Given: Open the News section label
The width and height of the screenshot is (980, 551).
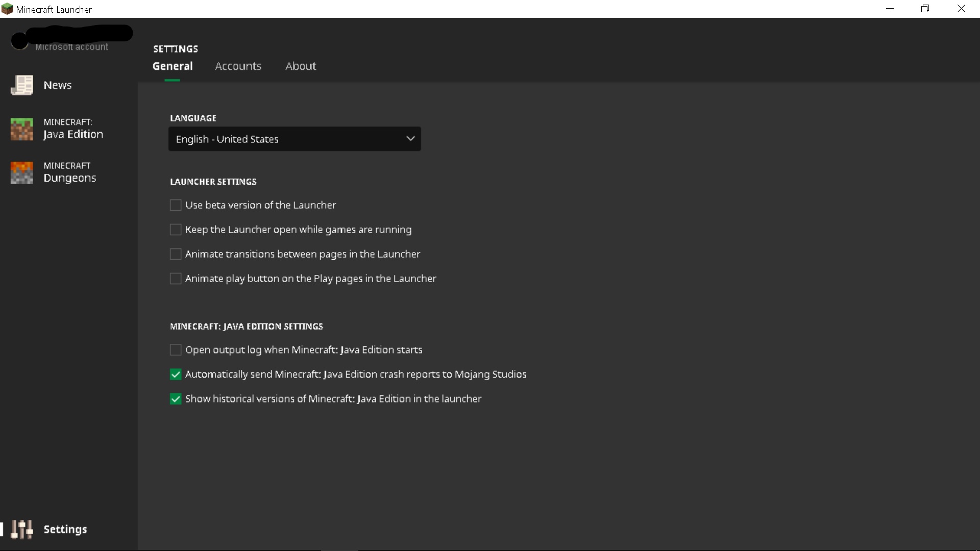Looking at the screenshot, I should pos(58,85).
